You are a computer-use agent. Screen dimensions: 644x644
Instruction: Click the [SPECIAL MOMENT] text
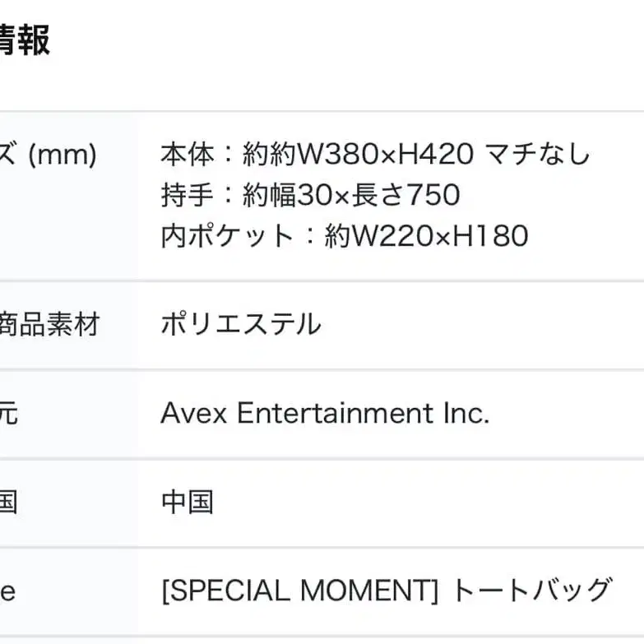coord(301,591)
